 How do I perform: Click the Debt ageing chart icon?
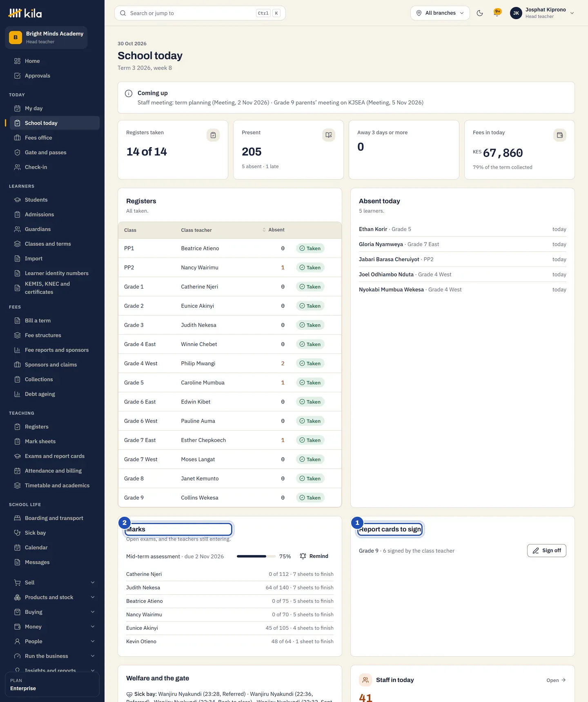point(17,394)
